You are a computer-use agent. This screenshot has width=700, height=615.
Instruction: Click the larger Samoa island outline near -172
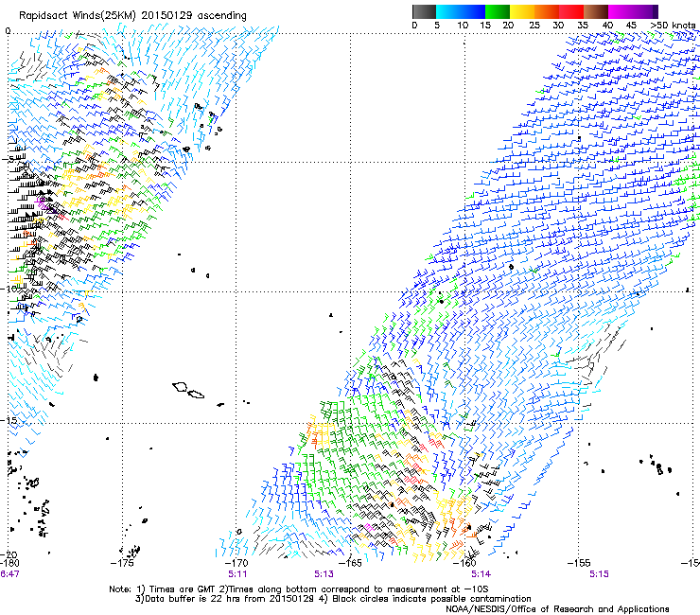click(x=180, y=386)
